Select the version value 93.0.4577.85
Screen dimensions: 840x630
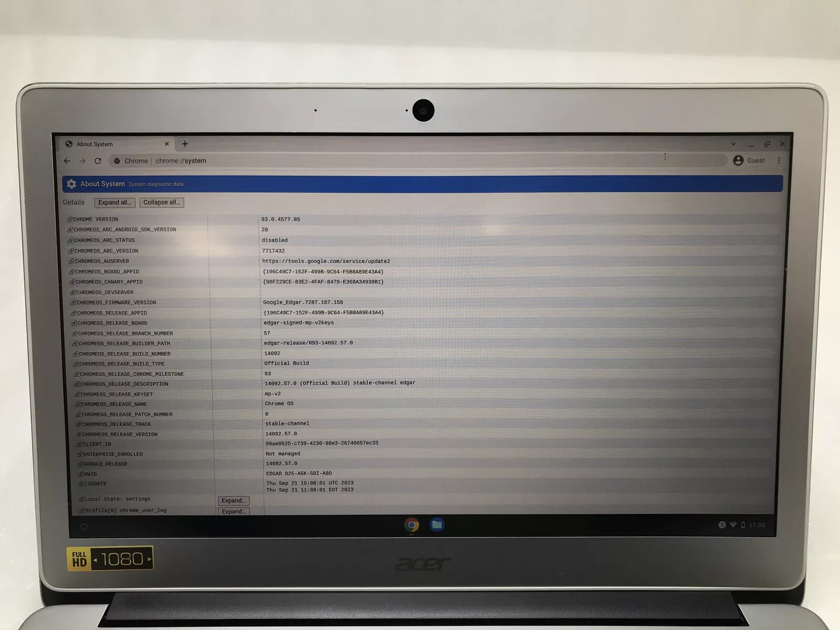[281, 219]
